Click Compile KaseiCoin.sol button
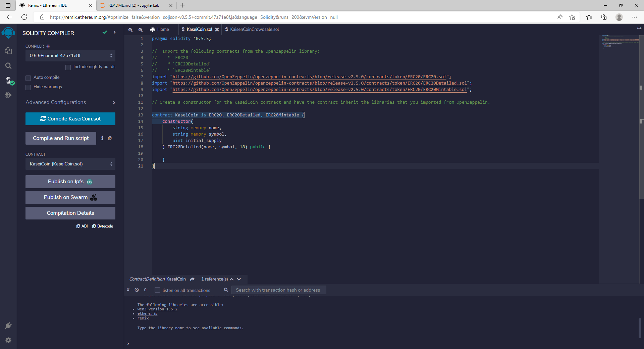644x349 pixels. pyautogui.click(x=70, y=119)
